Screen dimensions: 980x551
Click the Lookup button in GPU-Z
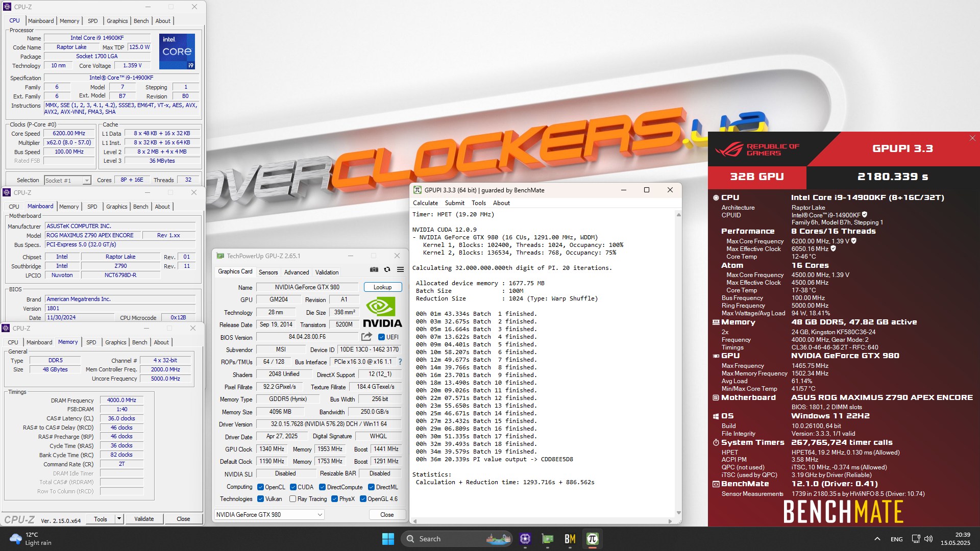[x=382, y=287]
